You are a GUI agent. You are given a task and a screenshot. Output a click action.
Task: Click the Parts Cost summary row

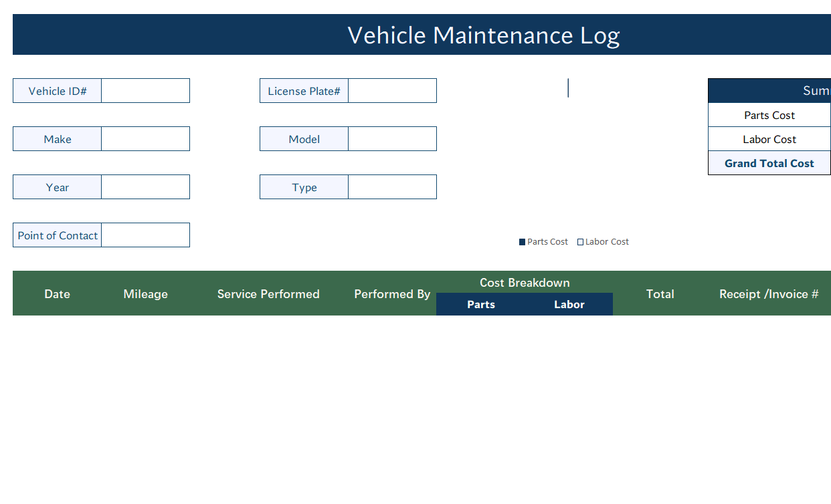[x=769, y=115]
